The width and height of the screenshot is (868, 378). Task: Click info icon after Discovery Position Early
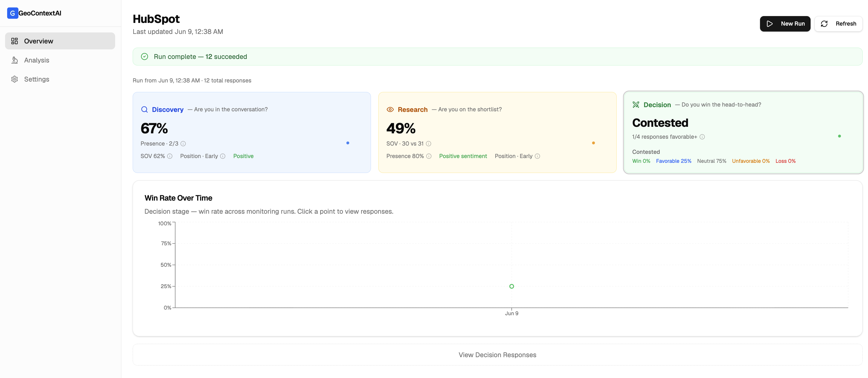[x=223, y=156]
